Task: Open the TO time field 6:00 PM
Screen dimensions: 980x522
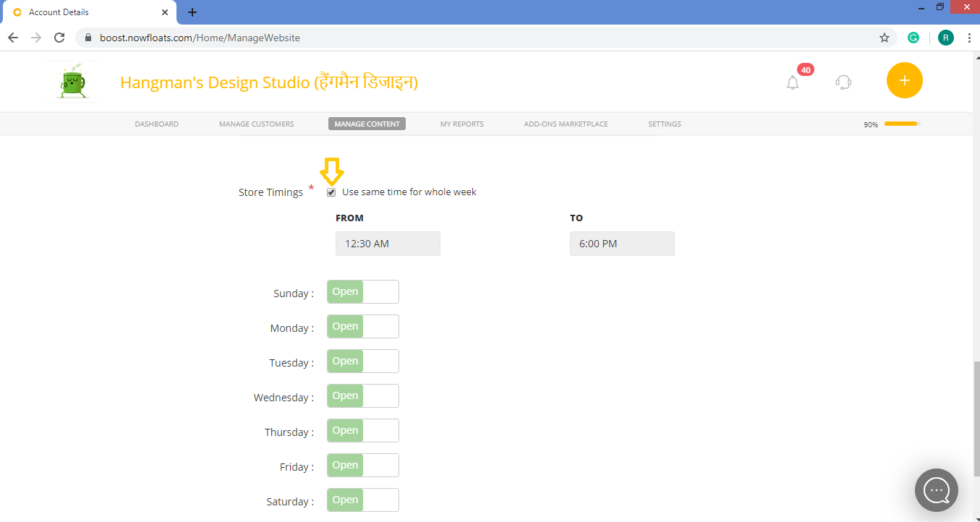Action: [622, 244]
